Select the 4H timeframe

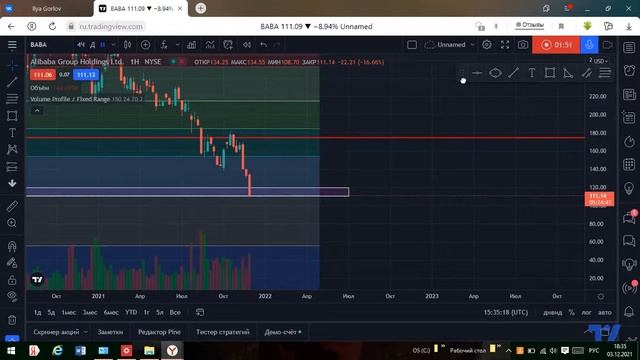pos(81,45)
